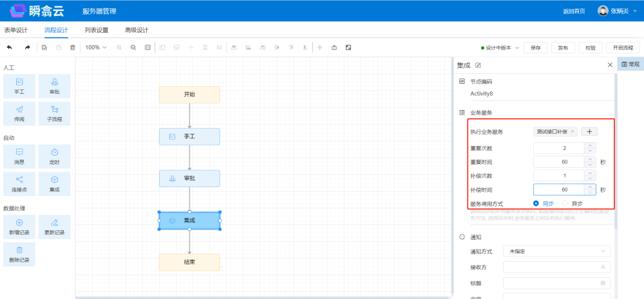The image size is (644, 299).
Task: Click the 保存 button
Action: 535,48
